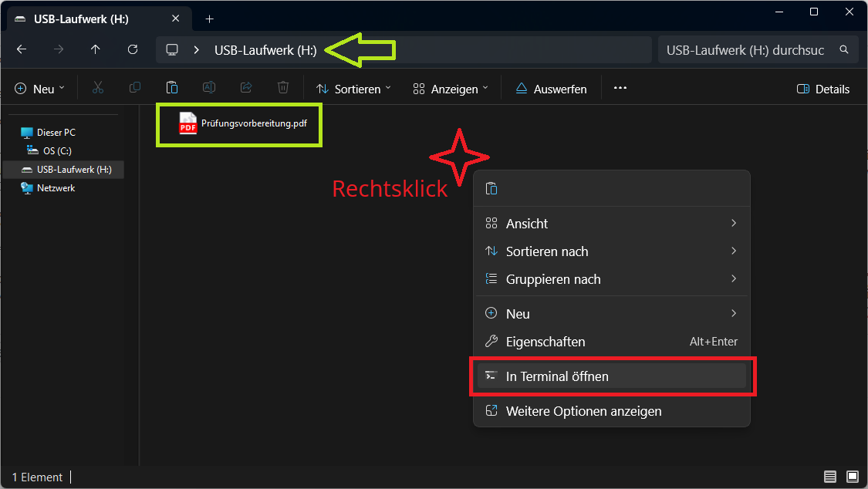Open the Anzeigen dropdown

451,89
